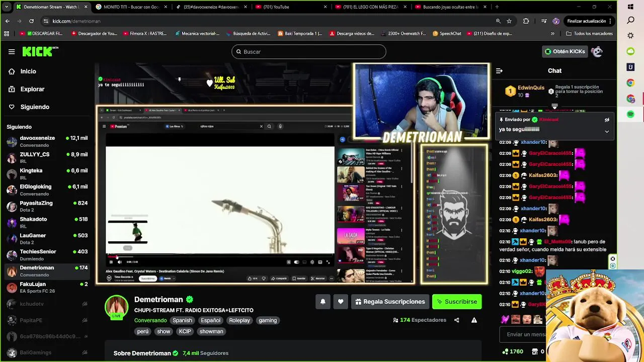Open the media control icon in the browser toolbar
Image resolution: width=644 pixels, height=362 pixels.
coord(544,21)
